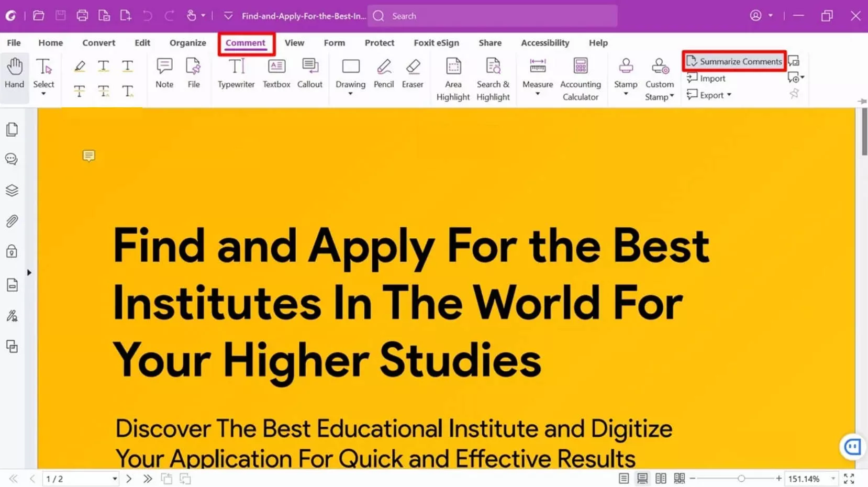The height and width of the screenshot is (487, 868).
Task: Select the Callout tool
Action: tap(310, 73)
